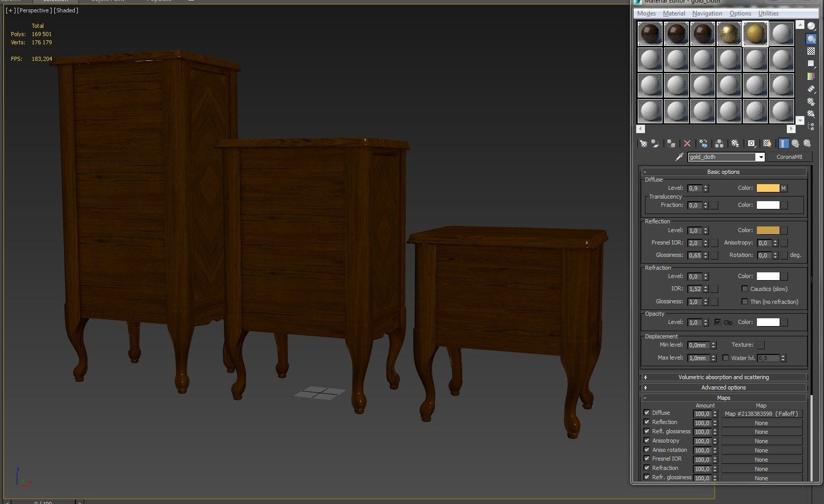The height and width of the screenshot is (504, 824).
Task: Click Sample UV Tiling icon
Action: 811,63
